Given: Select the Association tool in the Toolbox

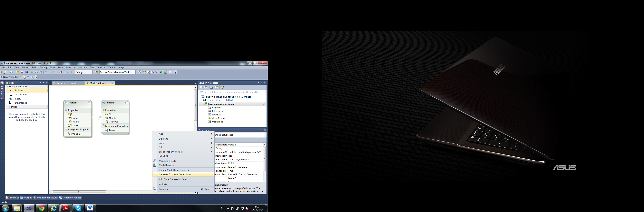Looking at the screenshot, I should click(x=26, y=95).
